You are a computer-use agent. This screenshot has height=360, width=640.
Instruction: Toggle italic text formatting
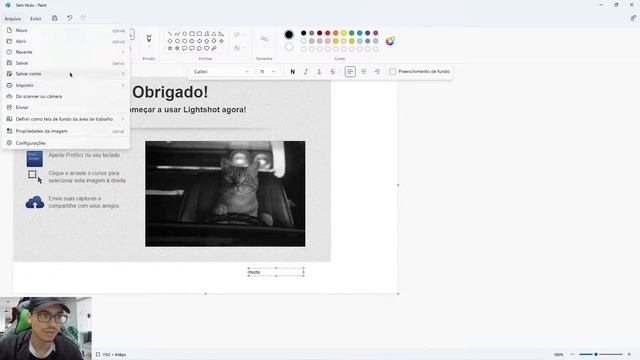pos(306,71)
